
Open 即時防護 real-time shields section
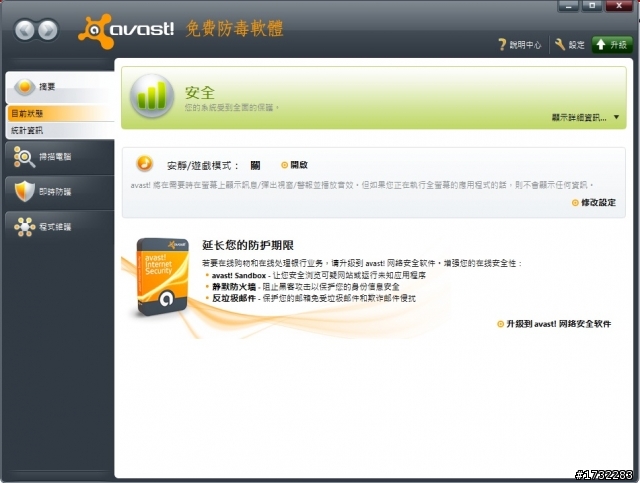(60, 192)
